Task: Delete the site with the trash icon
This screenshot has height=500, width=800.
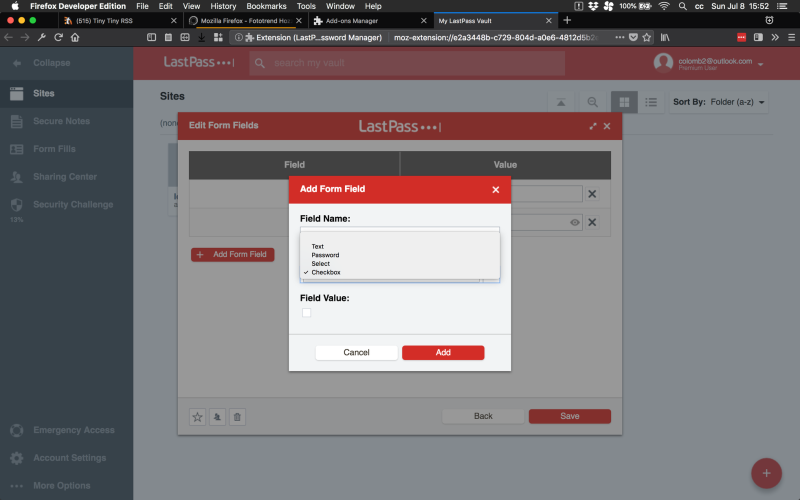Action: 237,417
